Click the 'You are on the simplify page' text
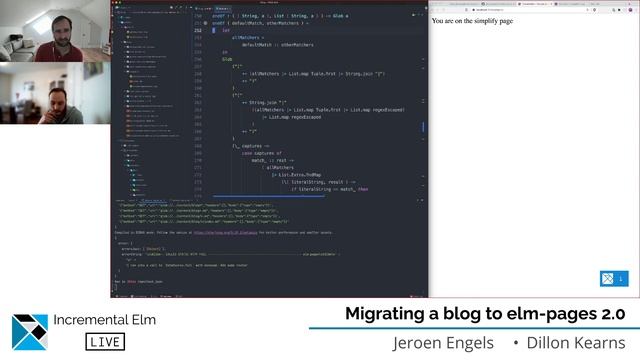640x360 pixels. 472,21
